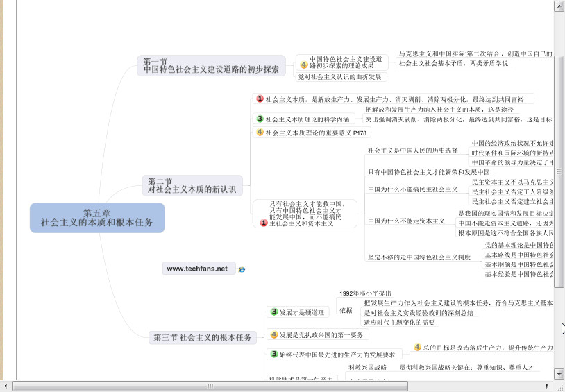
Task: Click the green priority 3 marker on 始终代表中国最先进的生产力的发展要求
Action: (x=274, y=354)
